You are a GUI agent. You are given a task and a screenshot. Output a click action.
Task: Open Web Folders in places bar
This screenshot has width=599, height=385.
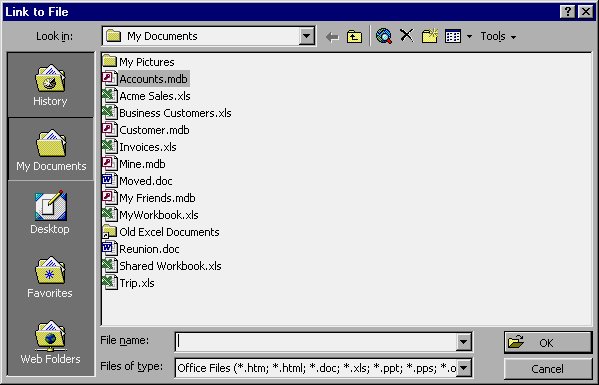[50, 342]
